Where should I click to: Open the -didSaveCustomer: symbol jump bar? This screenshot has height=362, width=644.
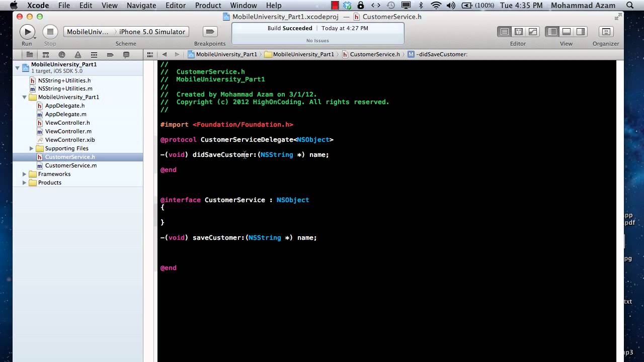(x=438, y=54)
